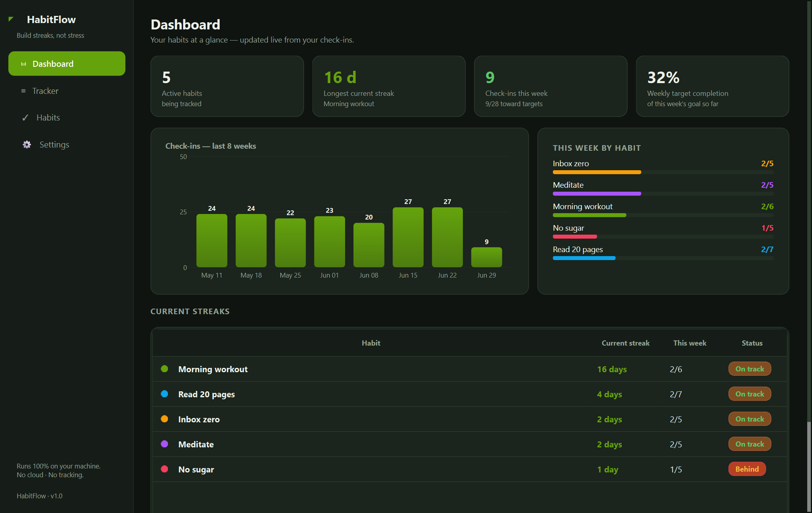
Task: Click the HabitFlow v1.0 version text
Action: tap(39, 496)
